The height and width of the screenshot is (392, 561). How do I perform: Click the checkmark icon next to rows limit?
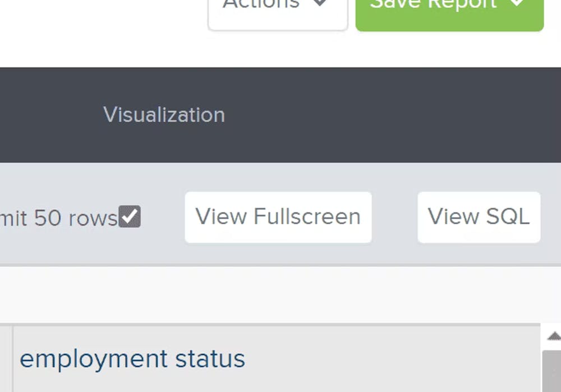130,216
